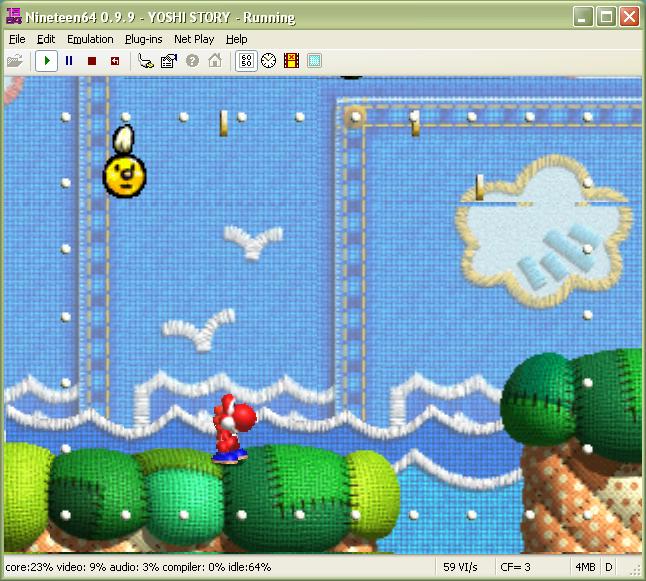Reset emulation with the red arrow icon
The height and width of the screenshot is (581, 646).
[115, 61]
